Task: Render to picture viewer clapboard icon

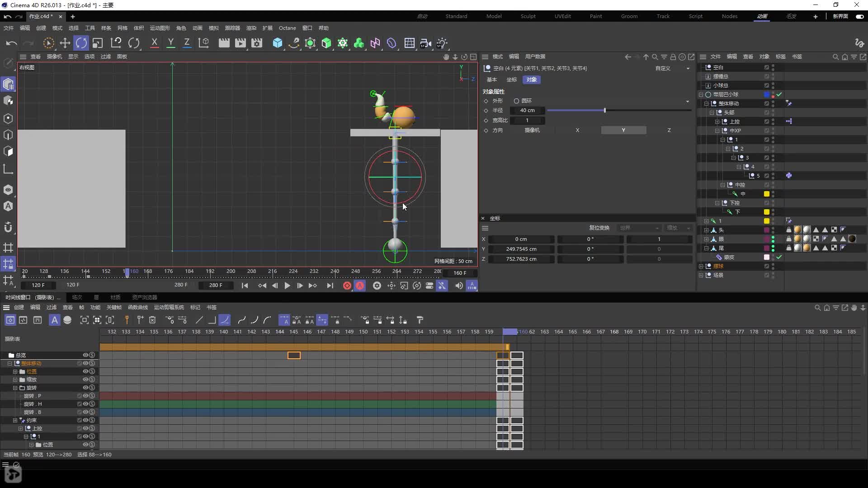Action: 241,43
